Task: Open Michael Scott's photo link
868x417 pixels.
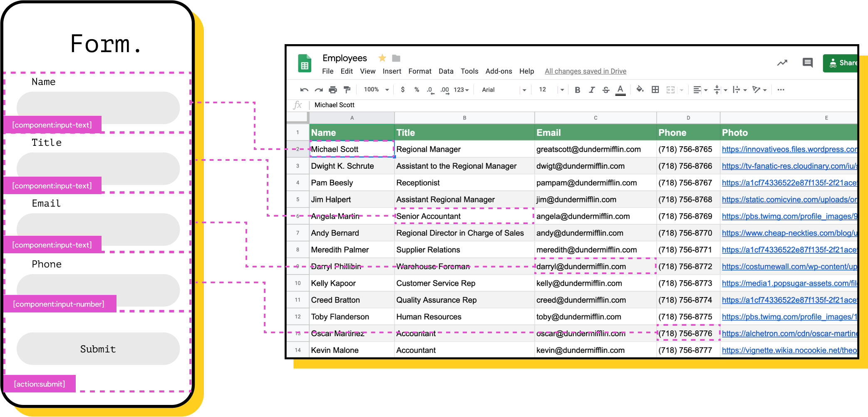Action: point(789,149)
